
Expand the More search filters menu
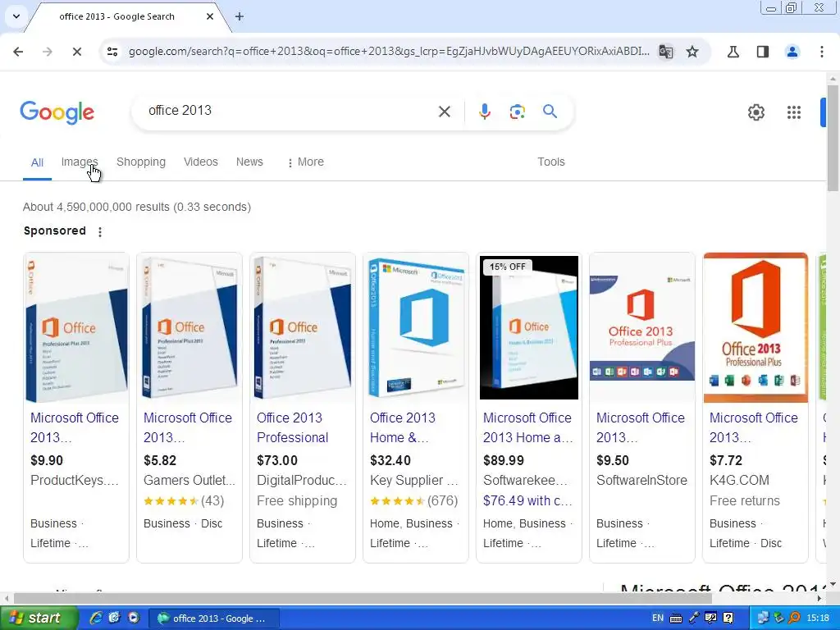click(305, 162)
